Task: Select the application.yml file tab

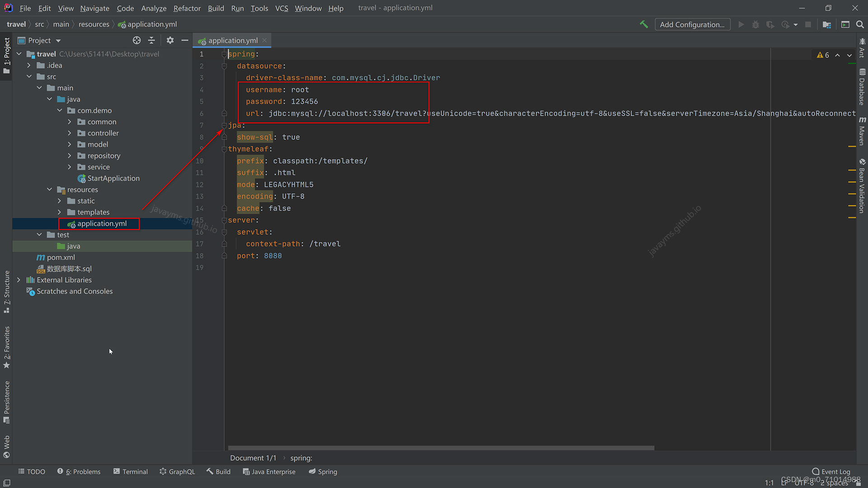Action: coord(232,40)
